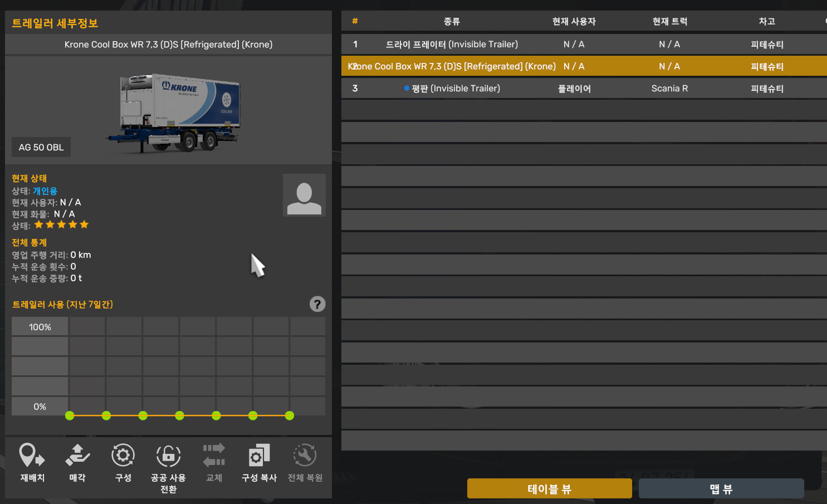
Task: Click the 0% usage chart label
Action: pos(40,407)
